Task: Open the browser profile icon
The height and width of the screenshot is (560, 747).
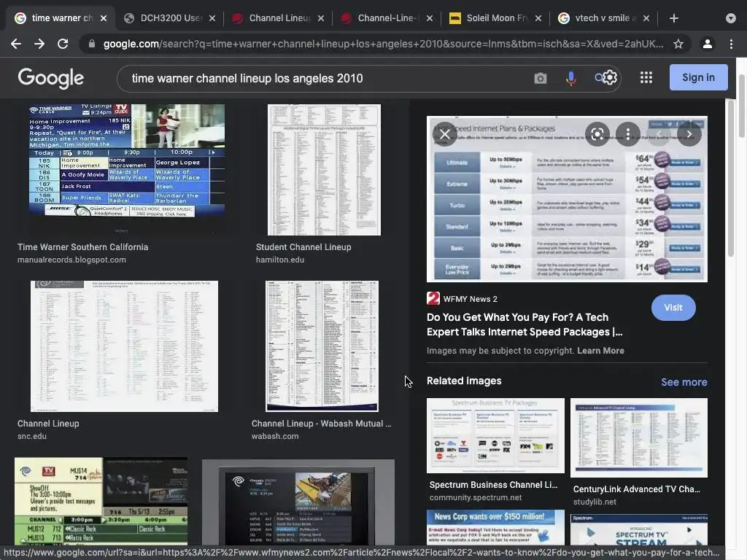Action: [708, 44]
